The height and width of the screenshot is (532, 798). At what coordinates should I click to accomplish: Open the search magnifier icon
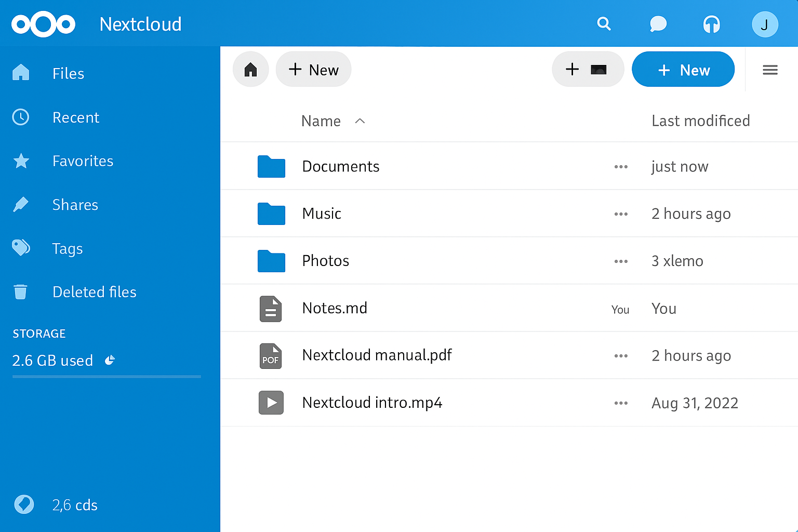604,24
